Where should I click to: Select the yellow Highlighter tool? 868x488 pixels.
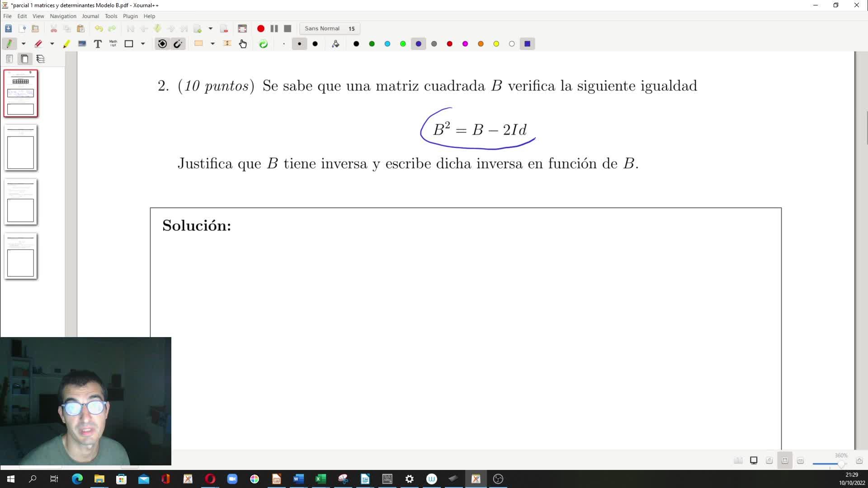[x=66, y=44]
